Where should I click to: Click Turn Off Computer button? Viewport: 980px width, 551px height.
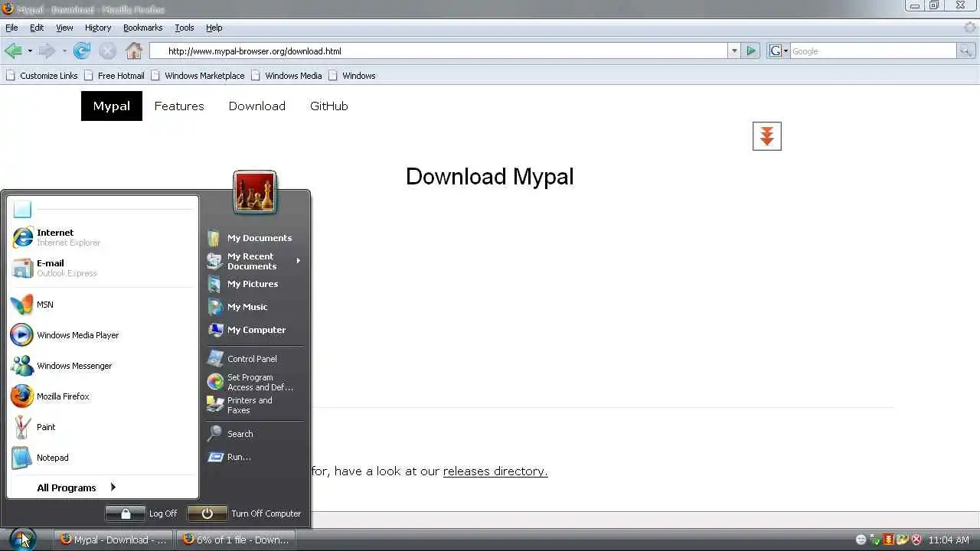pyautogui.click(x=245, y=514)
